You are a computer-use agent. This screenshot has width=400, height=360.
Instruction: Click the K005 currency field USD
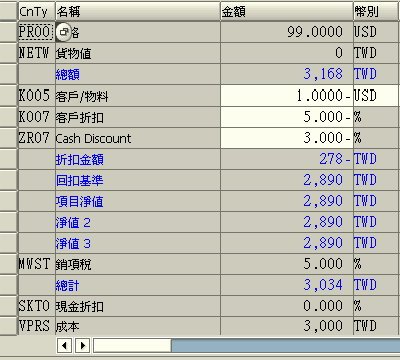click(377, 96)
